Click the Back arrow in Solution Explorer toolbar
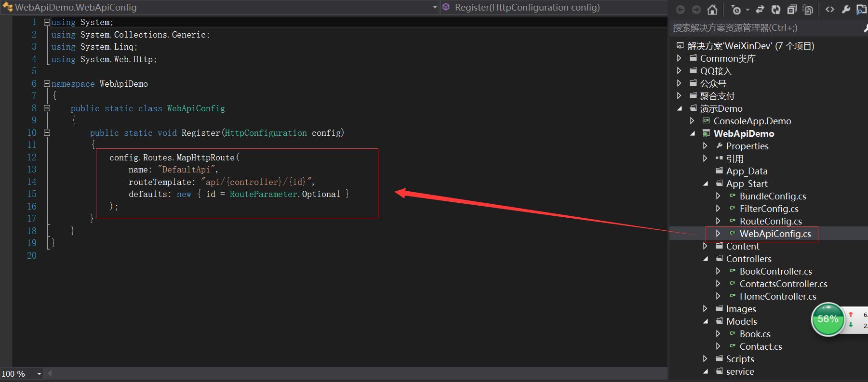 click(681, 9)
